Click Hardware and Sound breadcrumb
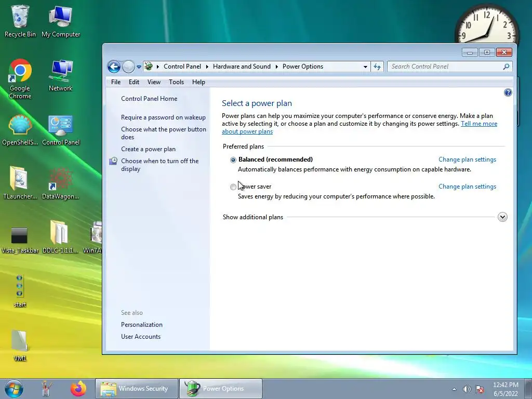The image size is (532, 399). tap(242, 66)
